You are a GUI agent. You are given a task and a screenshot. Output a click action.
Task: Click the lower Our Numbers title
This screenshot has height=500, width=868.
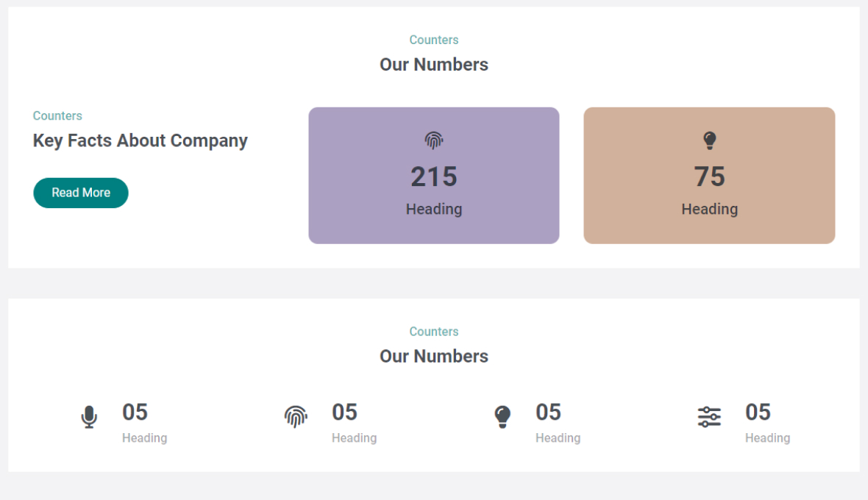click(434, 357)
